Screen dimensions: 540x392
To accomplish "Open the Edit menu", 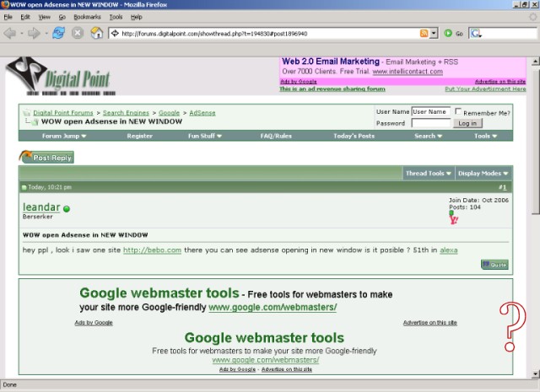I will click(25, 17).
